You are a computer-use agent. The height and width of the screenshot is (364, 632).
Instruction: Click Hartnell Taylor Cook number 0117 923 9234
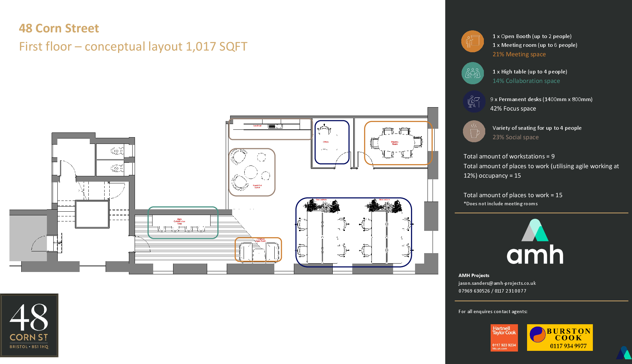click(504, 345)
